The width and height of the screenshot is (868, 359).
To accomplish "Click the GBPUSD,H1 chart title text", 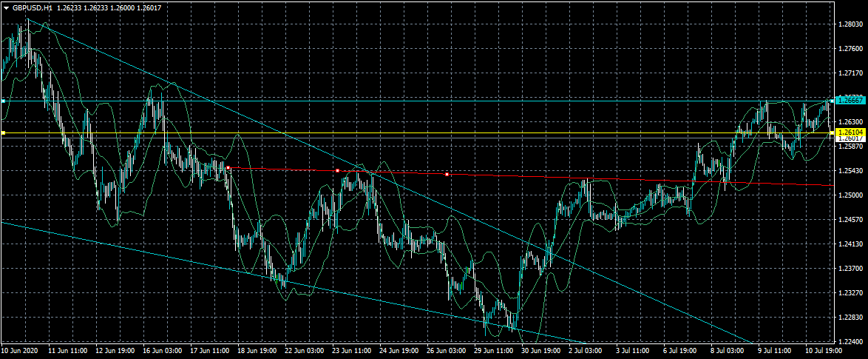I will pos(32,7).
